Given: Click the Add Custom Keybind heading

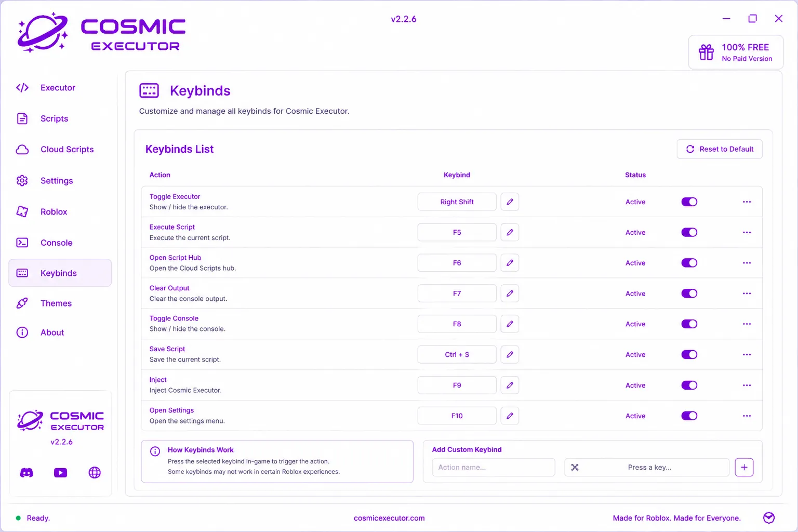Looking at the screenshot, I should point(467,449).
